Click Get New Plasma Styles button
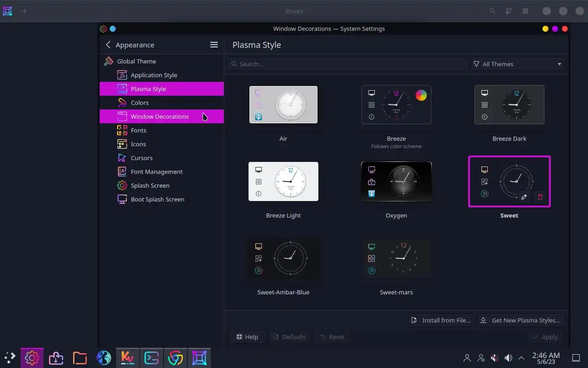The height and width of the screenshot is (368, 588). coord(521,320)
